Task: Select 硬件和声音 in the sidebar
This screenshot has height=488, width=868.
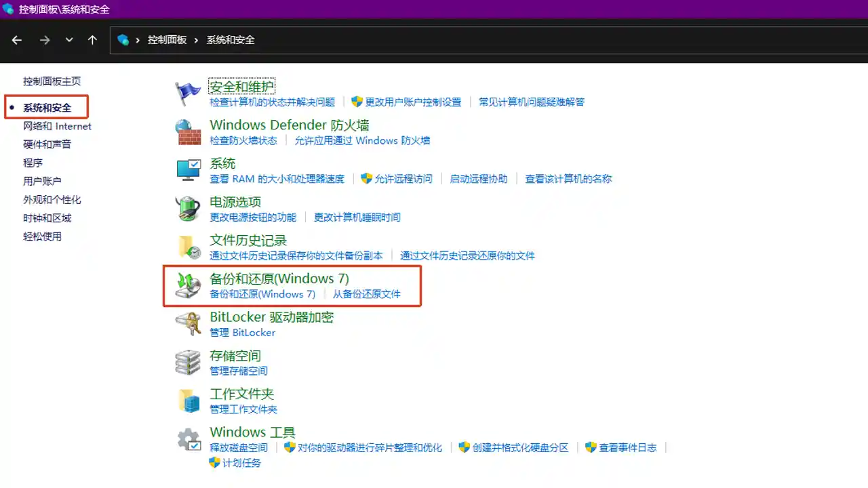Action: coord(47,144)
